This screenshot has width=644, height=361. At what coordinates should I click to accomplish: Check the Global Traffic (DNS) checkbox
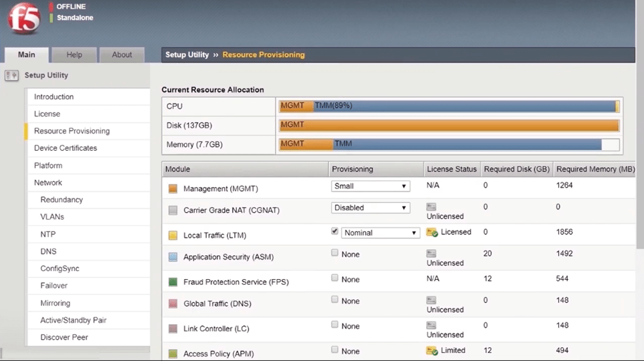tap(334, 299)
